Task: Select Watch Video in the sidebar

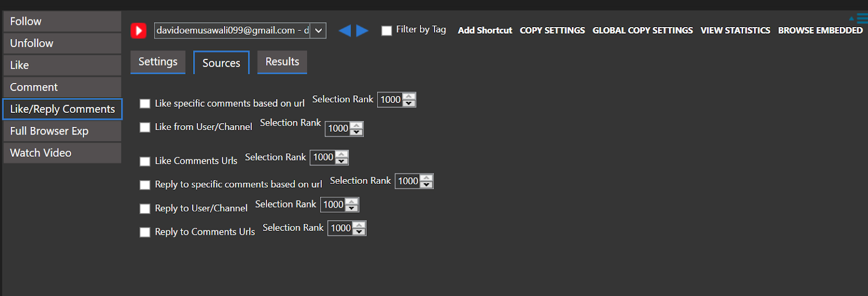Action: 62,153
